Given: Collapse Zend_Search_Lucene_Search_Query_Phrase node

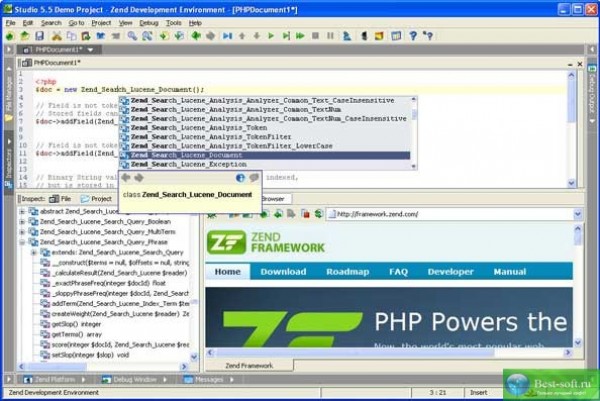Looking at the screenshot, I should tap(22, 242).
